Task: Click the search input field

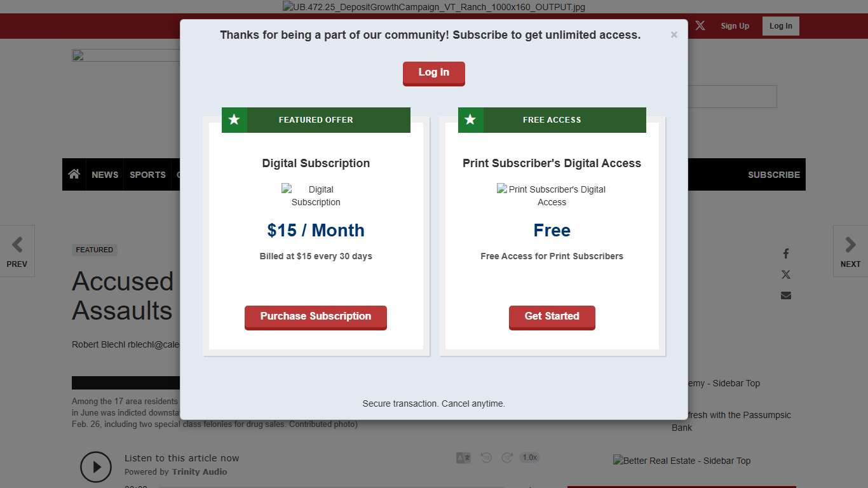Action: click(732, 97)
